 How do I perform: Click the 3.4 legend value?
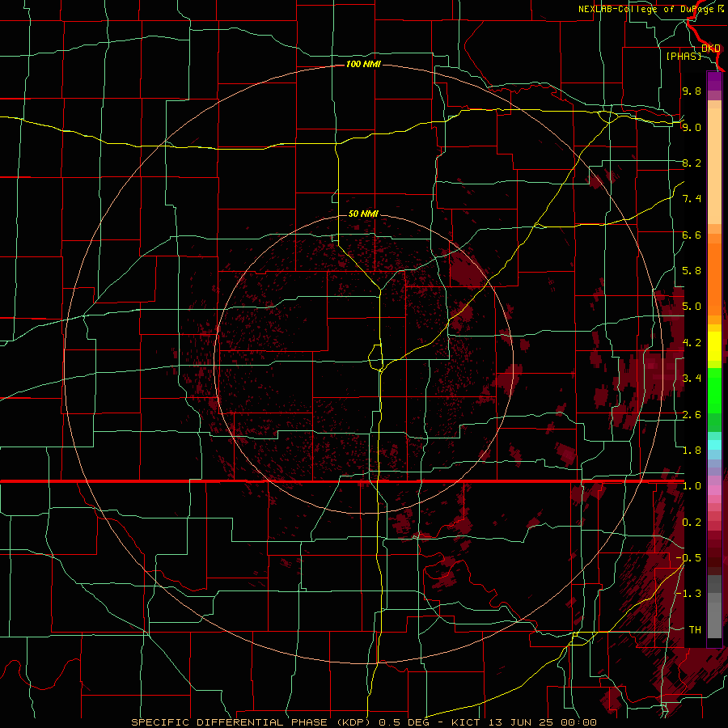692,379
